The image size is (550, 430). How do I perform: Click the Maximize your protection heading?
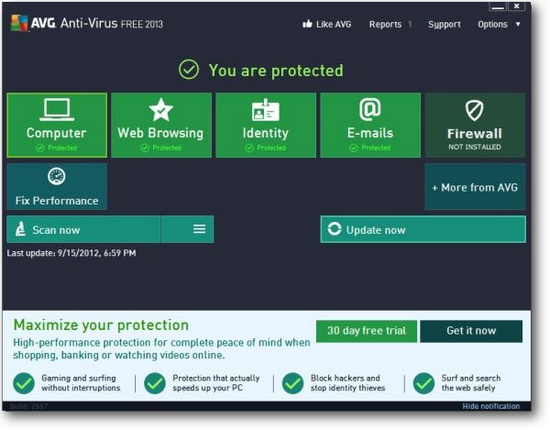pyautogui.click(x=101, y=325)
